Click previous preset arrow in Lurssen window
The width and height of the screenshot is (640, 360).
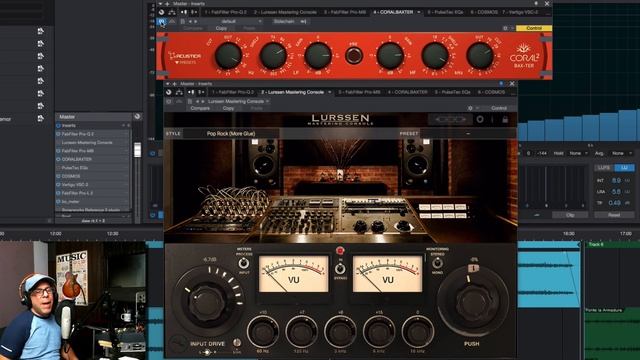coord(198,101)
